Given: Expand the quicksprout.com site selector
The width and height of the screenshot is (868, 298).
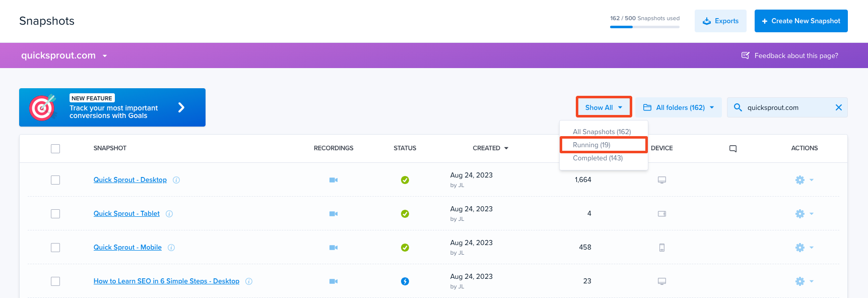Looking at the screenshot, I should 105,56.
